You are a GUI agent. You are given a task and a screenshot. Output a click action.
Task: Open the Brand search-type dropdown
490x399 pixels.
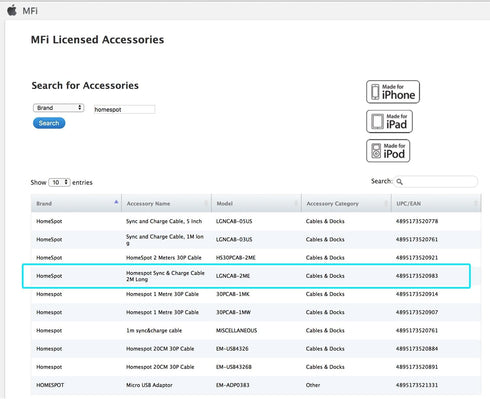(58, 108)
